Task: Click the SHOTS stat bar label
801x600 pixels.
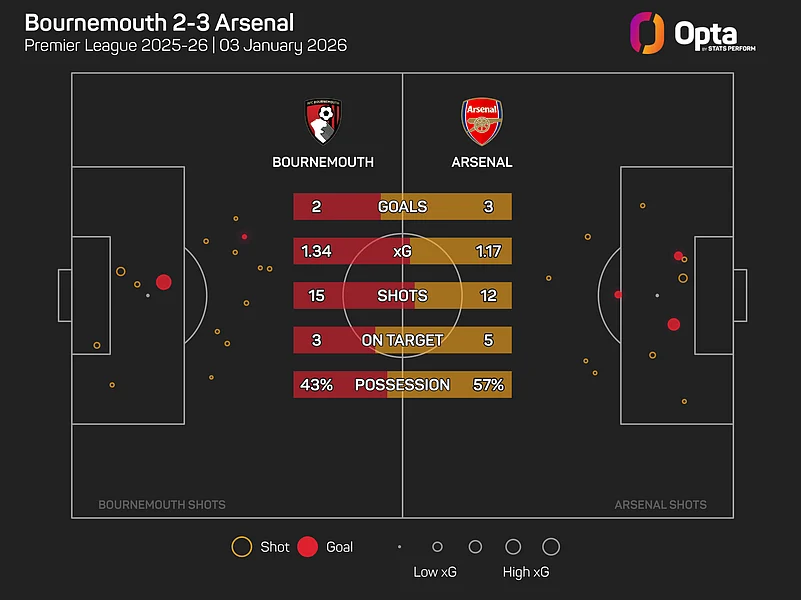Action: point(402,296)
